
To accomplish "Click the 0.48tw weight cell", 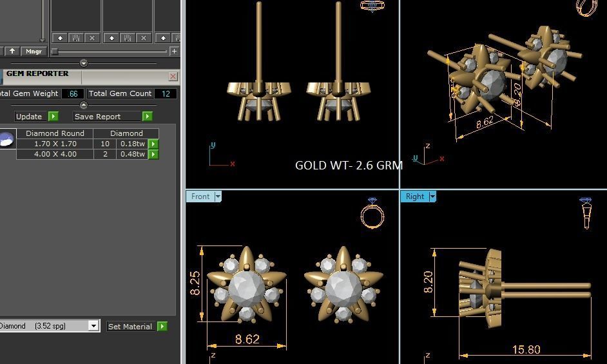I will 132,154.
